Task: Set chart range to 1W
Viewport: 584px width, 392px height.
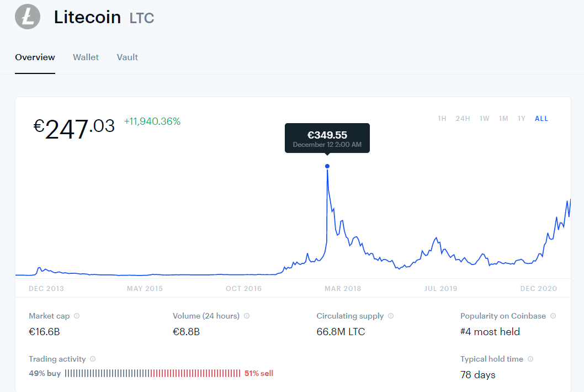Action: (485, 119)
